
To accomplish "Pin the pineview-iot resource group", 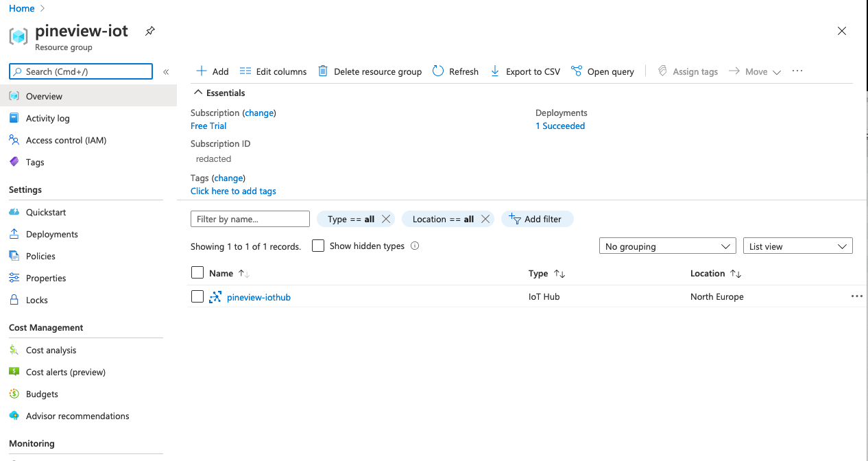I will (150, 32).
